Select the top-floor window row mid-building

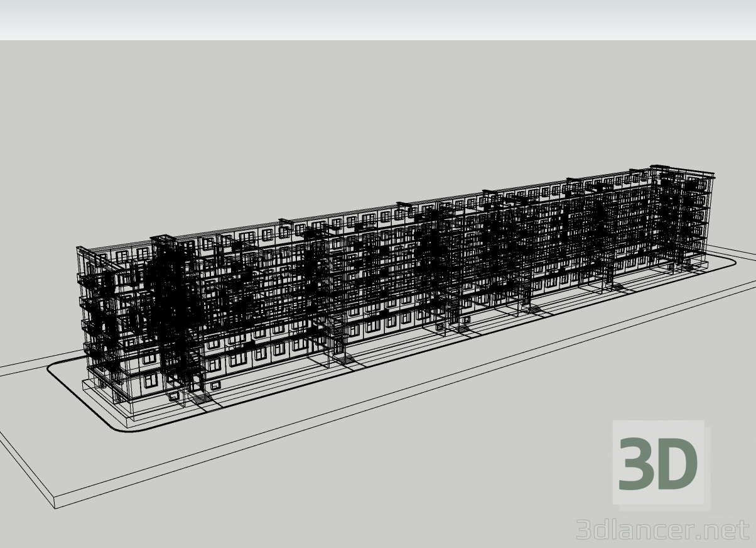pos(389,218)
